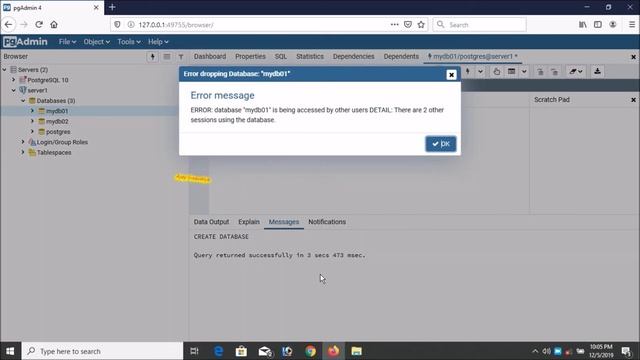Open File Explorer from the taskbar

[356, 351]
